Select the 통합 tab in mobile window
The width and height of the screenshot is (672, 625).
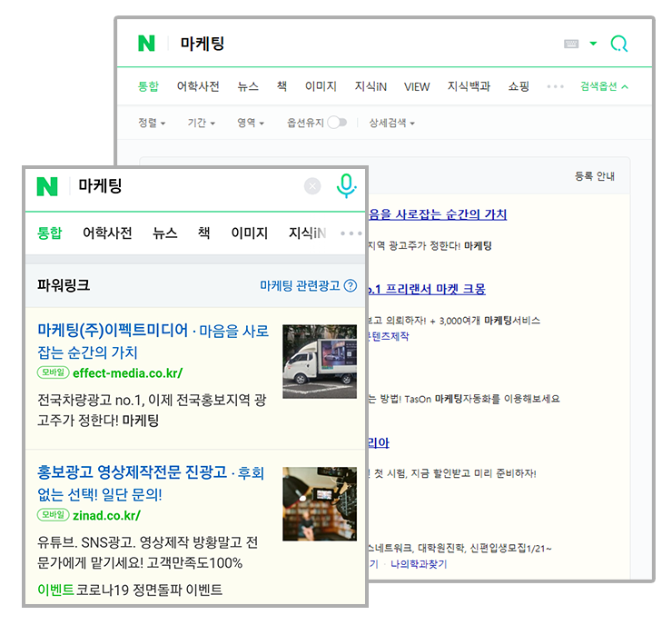click(49, 233)
